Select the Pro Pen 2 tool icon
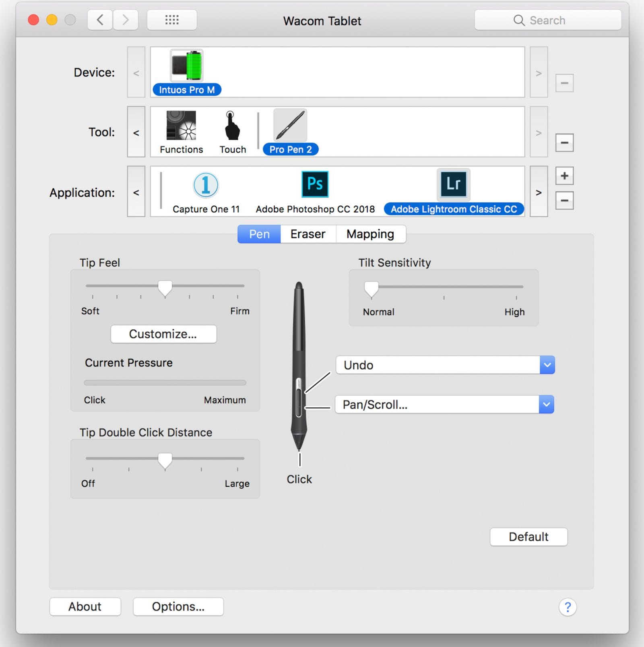 point(290,125)
